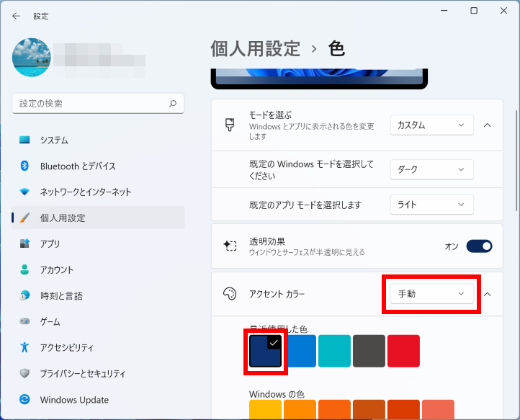520x420 pixels.
Task: Click the back arrow in Settings header
Action: 16,16
